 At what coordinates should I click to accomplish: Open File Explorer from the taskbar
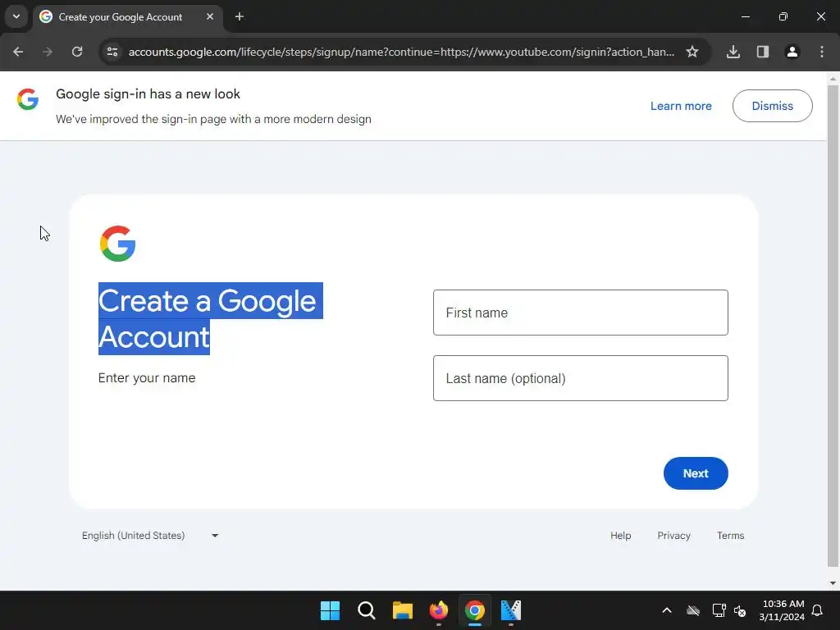point(402,610)
